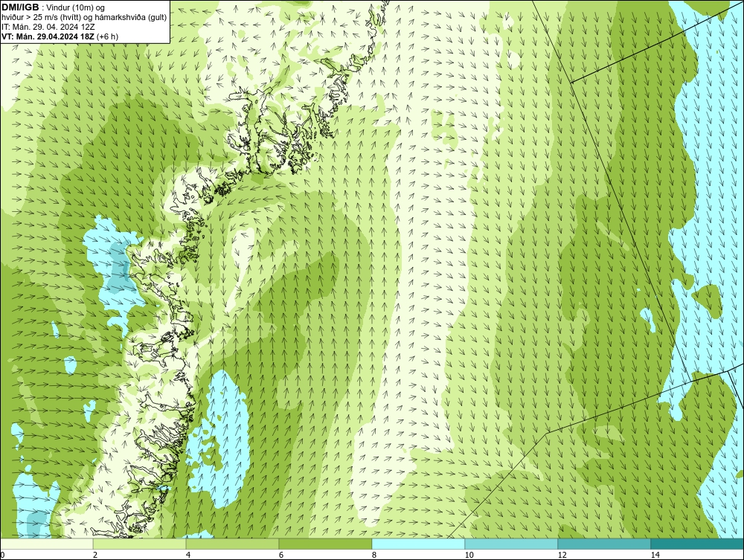Click the 12-14 m/s teal legend swatch

(x=604, y=544)
